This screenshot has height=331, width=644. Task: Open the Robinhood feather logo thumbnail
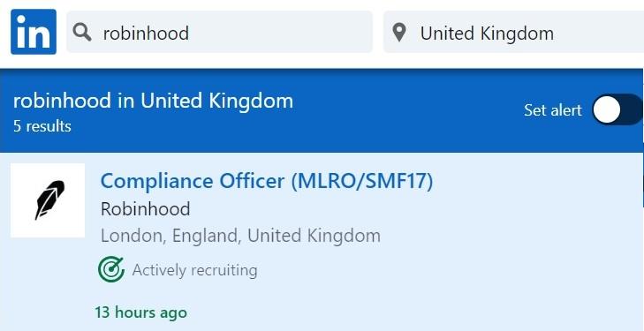[x=48, y=200]
